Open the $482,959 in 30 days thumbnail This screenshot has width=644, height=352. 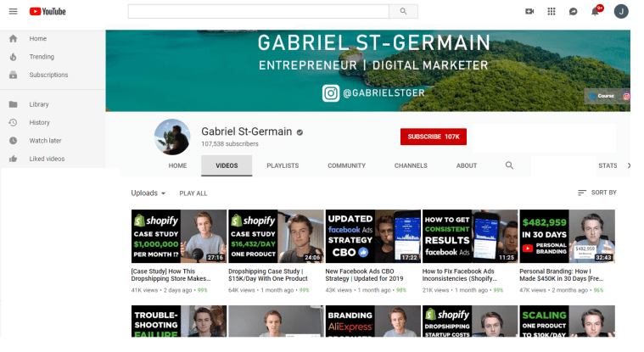click(567, 236)
